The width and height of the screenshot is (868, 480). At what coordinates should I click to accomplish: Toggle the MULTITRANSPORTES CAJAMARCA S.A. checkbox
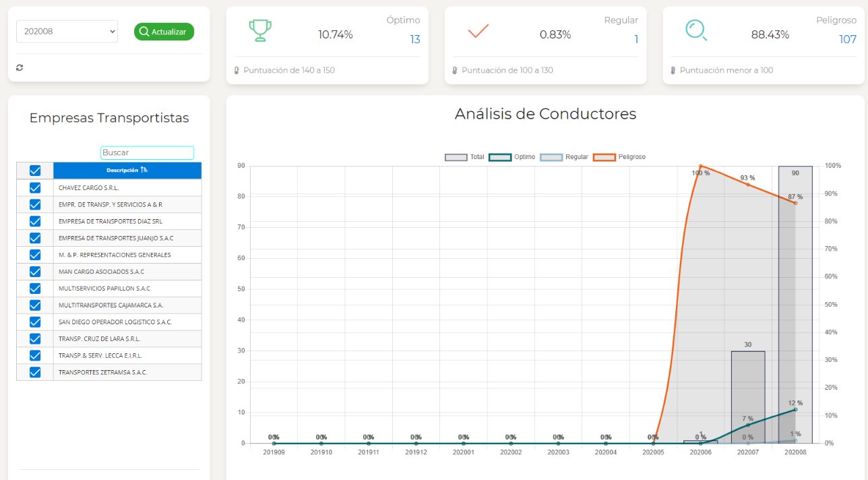pos(35,305)
